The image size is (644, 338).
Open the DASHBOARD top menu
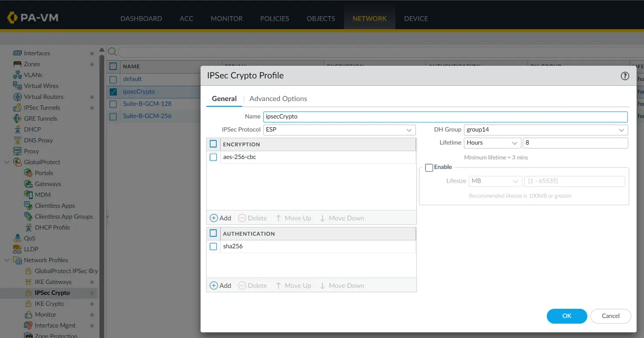pos(141,18)
